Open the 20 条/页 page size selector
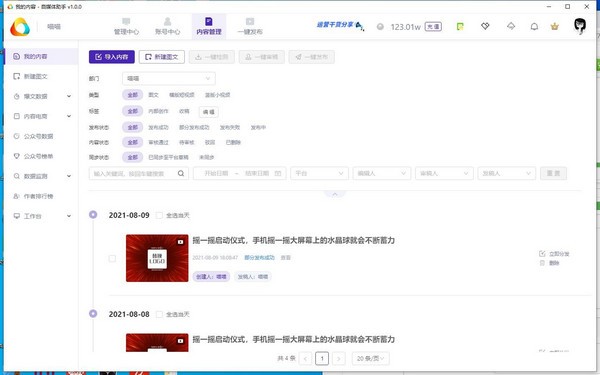 coord(370,358)
